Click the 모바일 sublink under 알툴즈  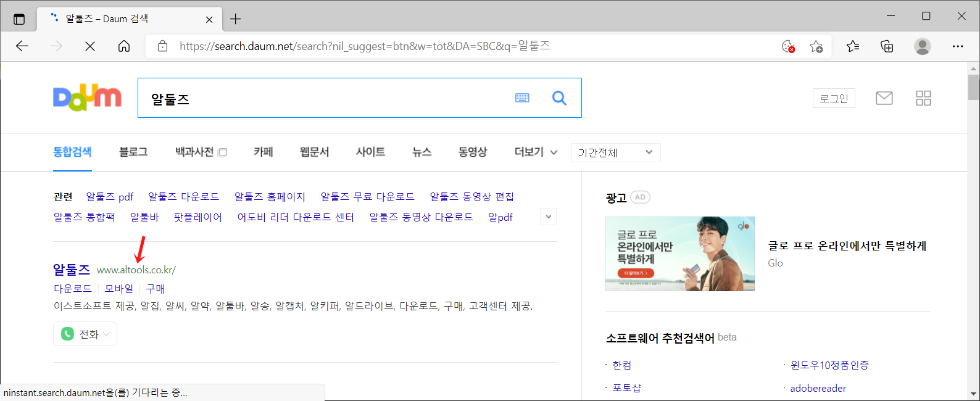pos(119,288)
